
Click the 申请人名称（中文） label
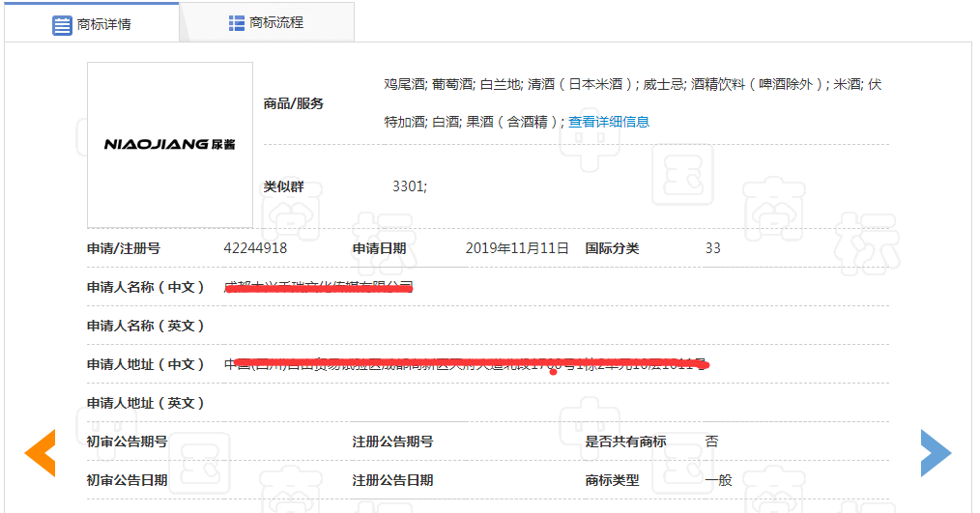(146, 287)
